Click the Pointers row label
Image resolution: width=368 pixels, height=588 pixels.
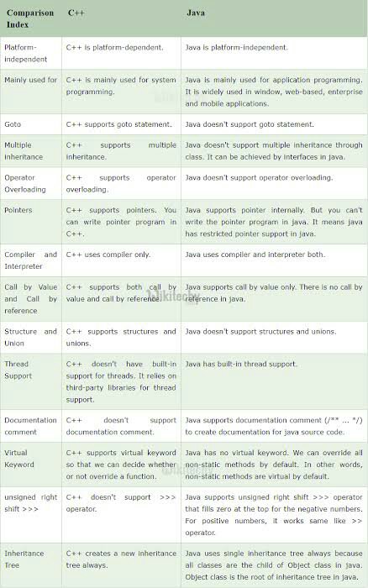(18, 210)
